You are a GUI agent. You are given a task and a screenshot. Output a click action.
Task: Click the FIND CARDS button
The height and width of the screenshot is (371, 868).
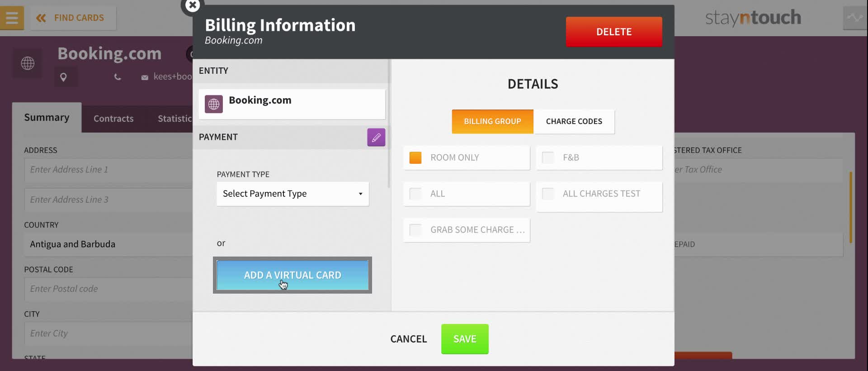(73, 18)
